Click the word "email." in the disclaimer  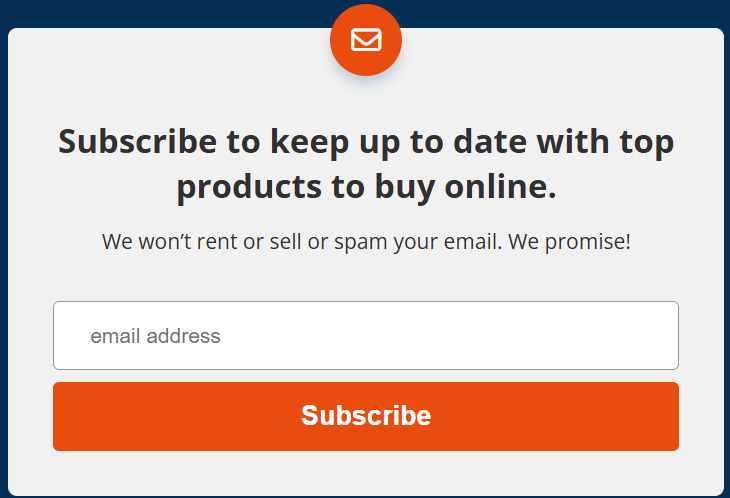tap(470, 242)
